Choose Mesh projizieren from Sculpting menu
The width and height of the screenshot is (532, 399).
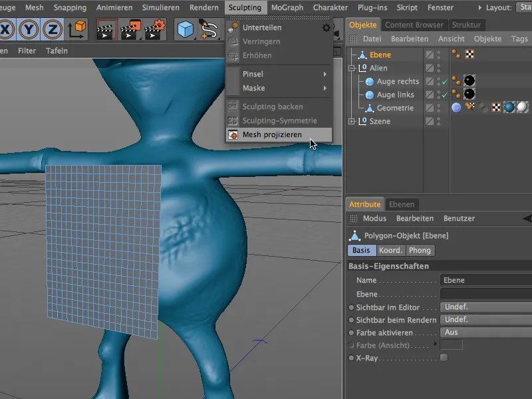click(x=279, y=135)
